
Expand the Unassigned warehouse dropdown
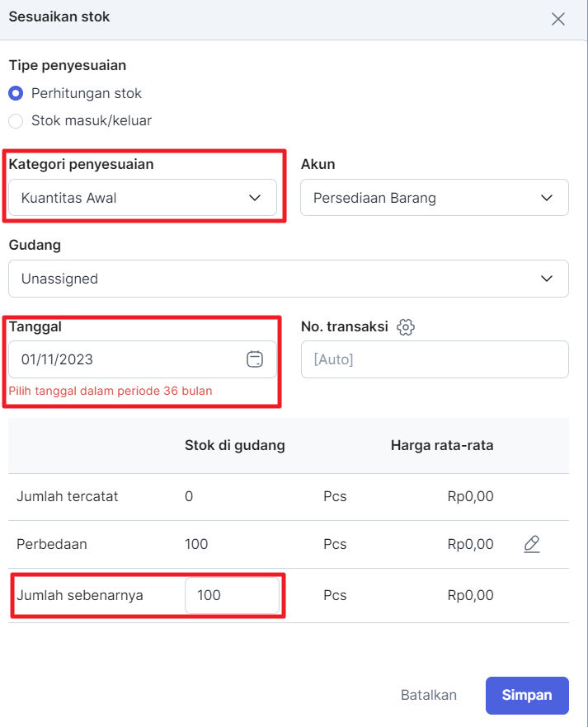(289, 279)
